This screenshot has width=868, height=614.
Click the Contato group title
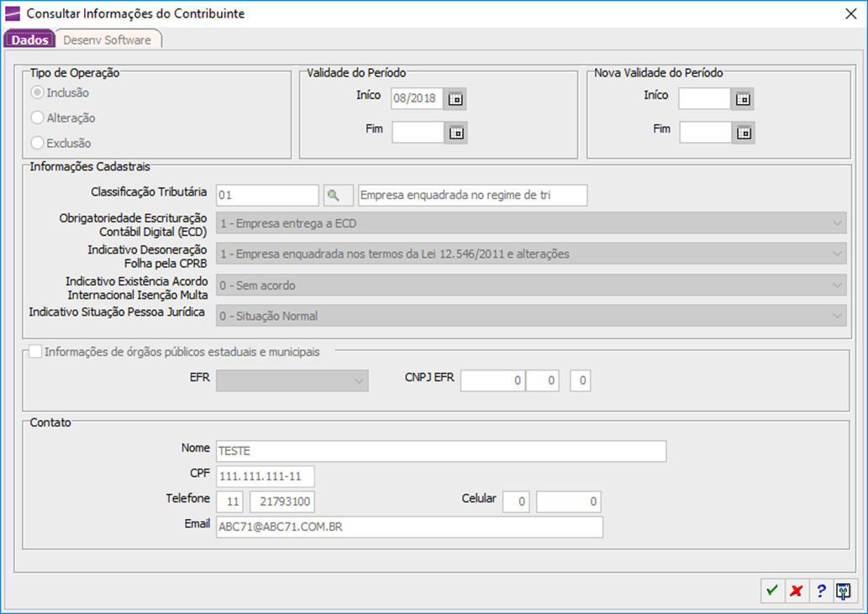(50, 422)
